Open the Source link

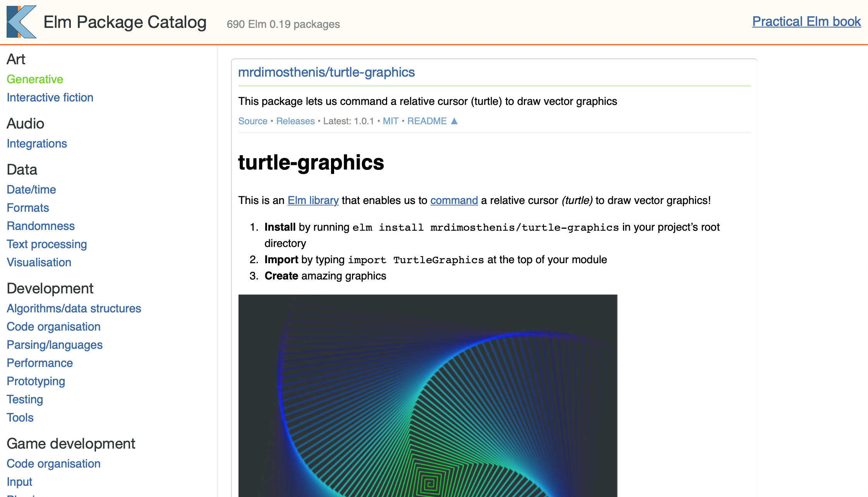(253, 121)
